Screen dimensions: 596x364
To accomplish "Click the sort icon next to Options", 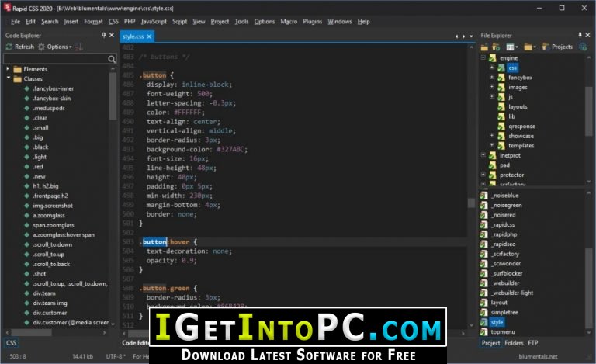I will point(79,47).
